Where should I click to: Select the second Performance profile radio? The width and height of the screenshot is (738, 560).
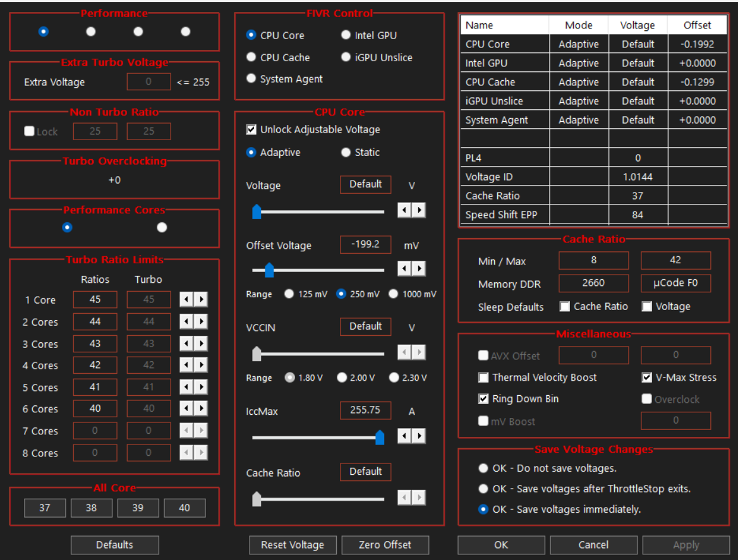(x=91, y=32)
